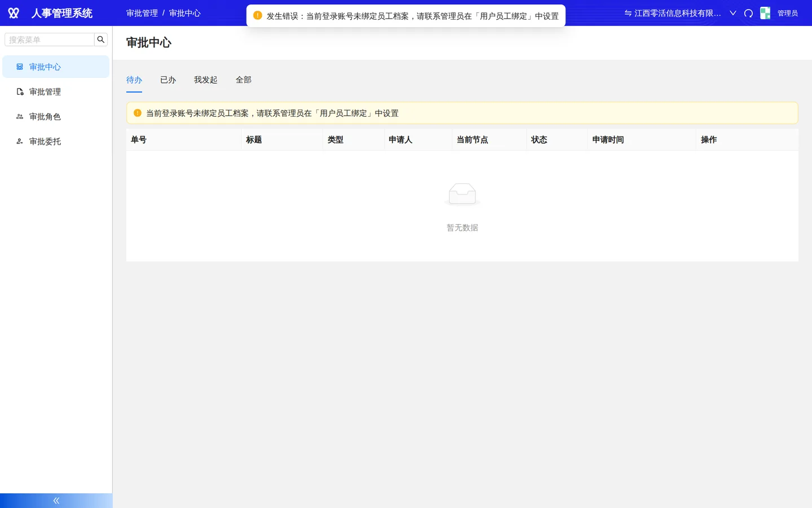This screenshot has height=508, width=812.
Task: Click the 审批中心 sidebar icon
Action: point(20,67)
